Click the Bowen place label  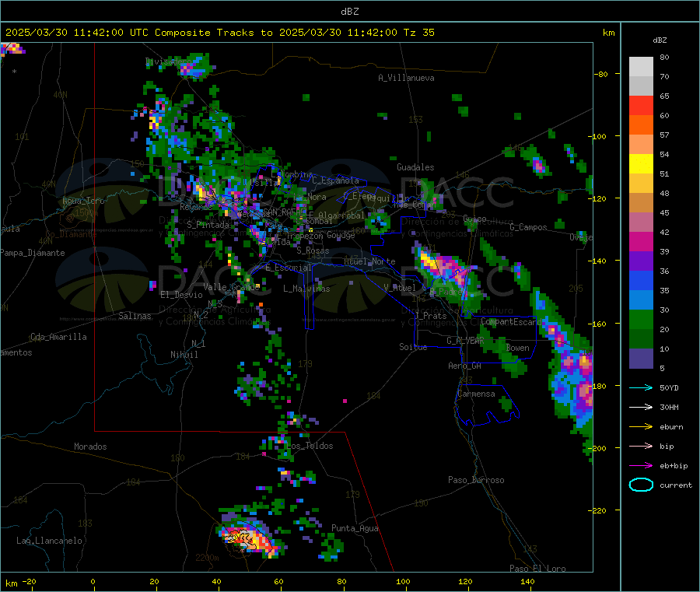518,348
